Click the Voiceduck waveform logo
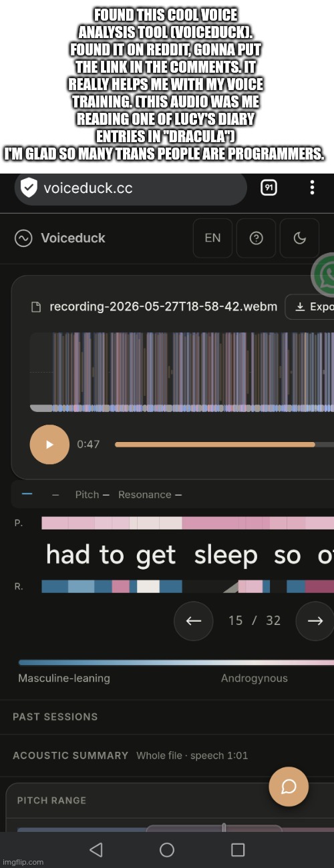Image resolution: width=334 pixels, height=868 pixels. click(23, 238)
